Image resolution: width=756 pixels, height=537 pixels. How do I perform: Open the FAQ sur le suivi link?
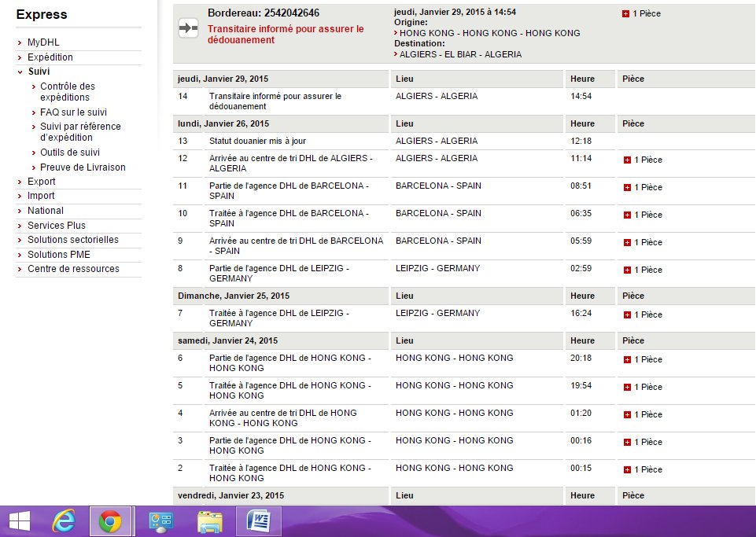(73, 112)
